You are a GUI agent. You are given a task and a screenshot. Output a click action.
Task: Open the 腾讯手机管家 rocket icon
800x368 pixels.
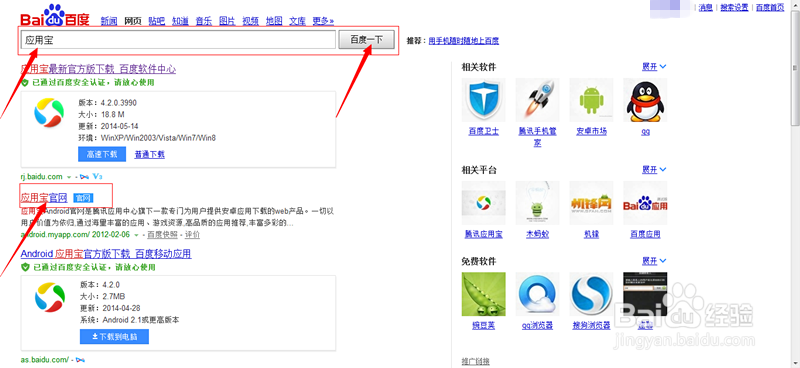pyautogui.click(x=537, y=100)
